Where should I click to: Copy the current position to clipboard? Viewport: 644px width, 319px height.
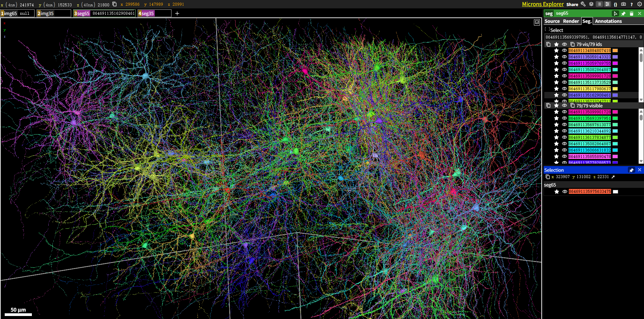click(x=114, y=4)
